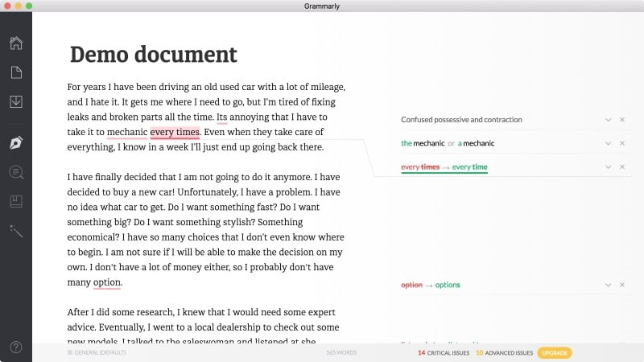Select the pen writing assistant icon
Image resolution: width=644 pixels, height=362 pixels.
pos(16,143)
